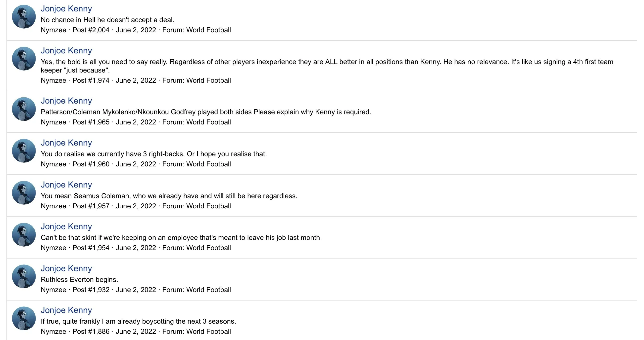Click the avatar beside post #1,886
This screenshot has height=340, width=644.
24,318
